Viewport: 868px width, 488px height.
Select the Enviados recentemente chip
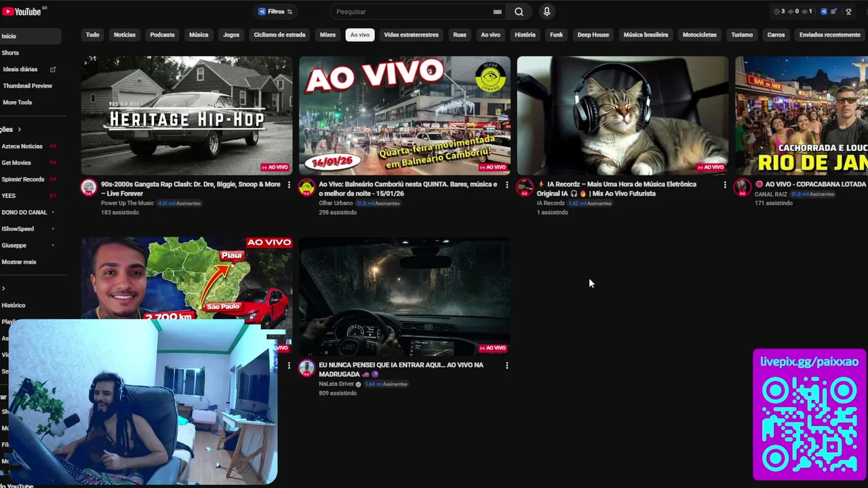tap(829, 35)
